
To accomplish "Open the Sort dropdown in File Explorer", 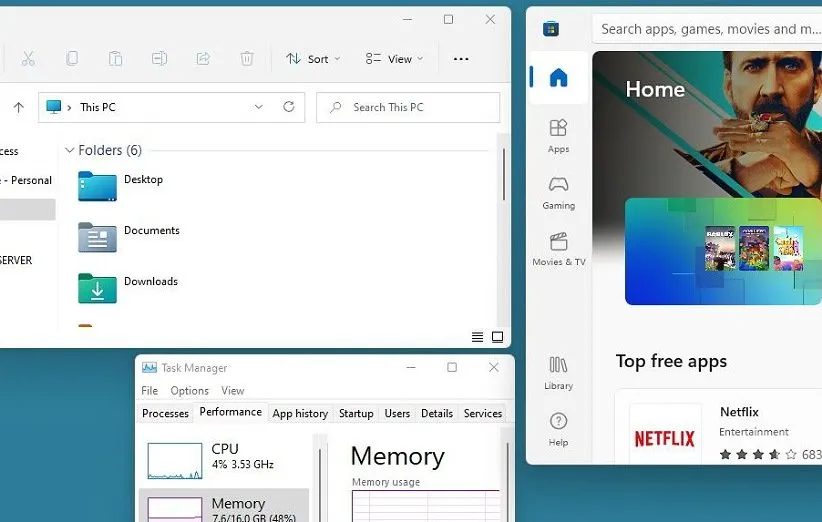I will tap(313, 59).
